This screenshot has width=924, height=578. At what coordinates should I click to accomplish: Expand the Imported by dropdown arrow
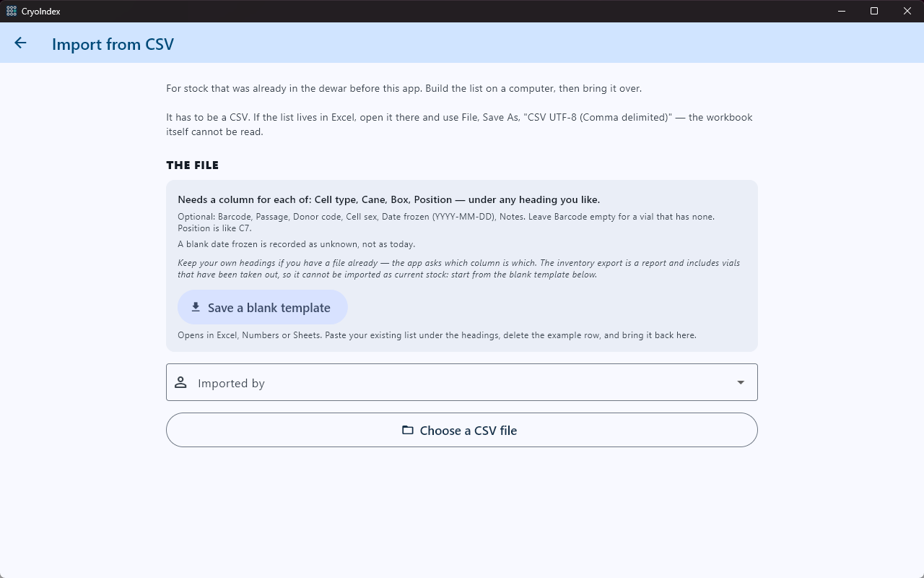(x=741, y=382)
